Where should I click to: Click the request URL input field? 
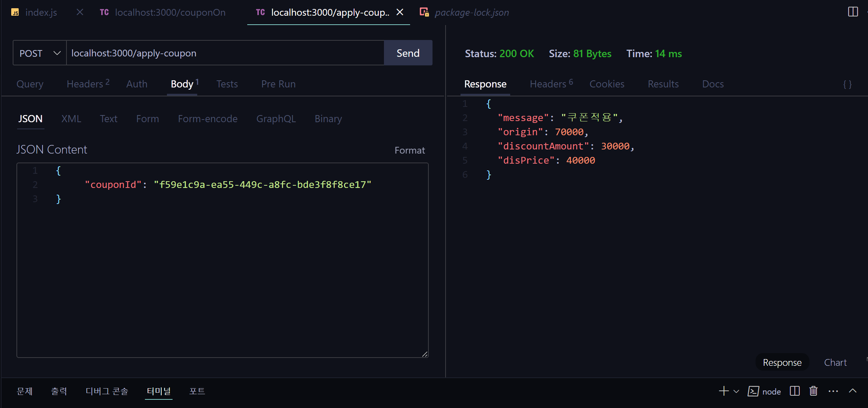(x=225, y=53)
